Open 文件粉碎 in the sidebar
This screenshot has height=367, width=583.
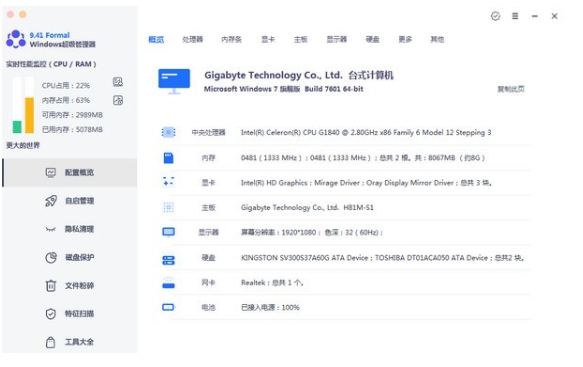tap(70, 286)
